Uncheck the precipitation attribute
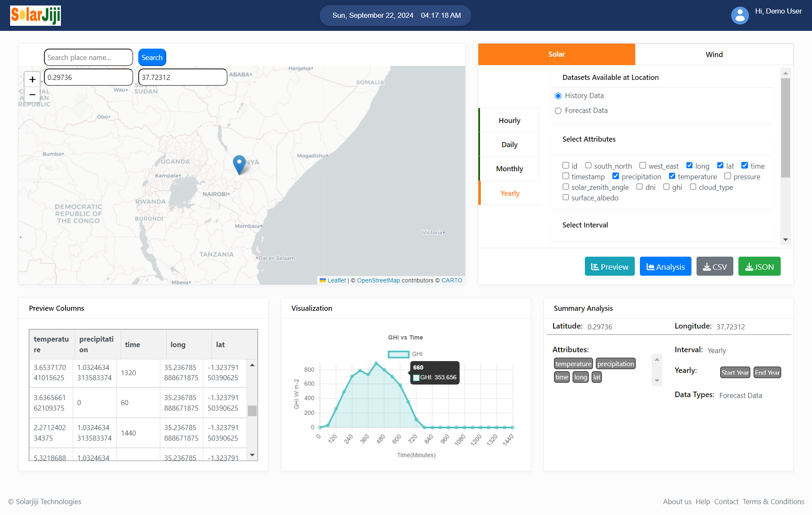Image resolution: width=812 pixels, height=515 pixels. [x=616, y=176]
